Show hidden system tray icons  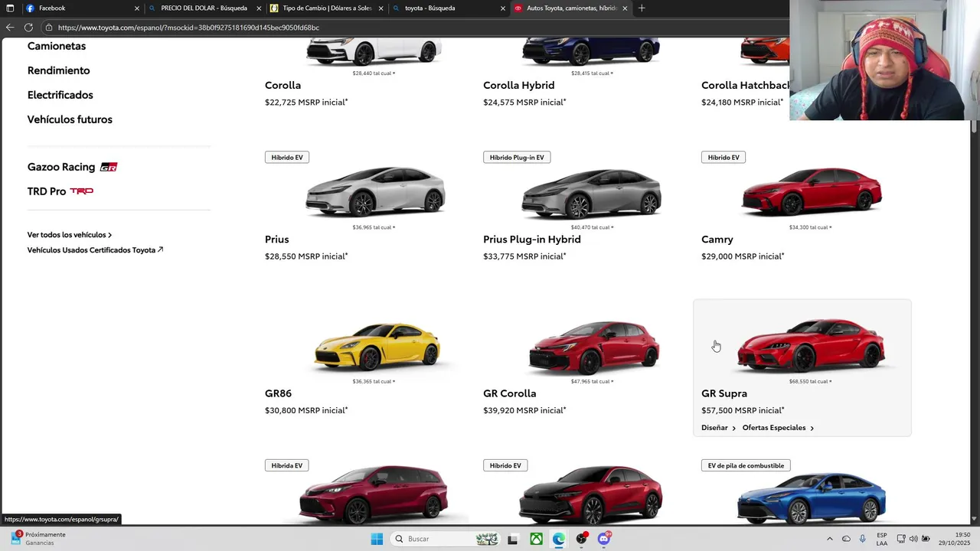point(829,539)
